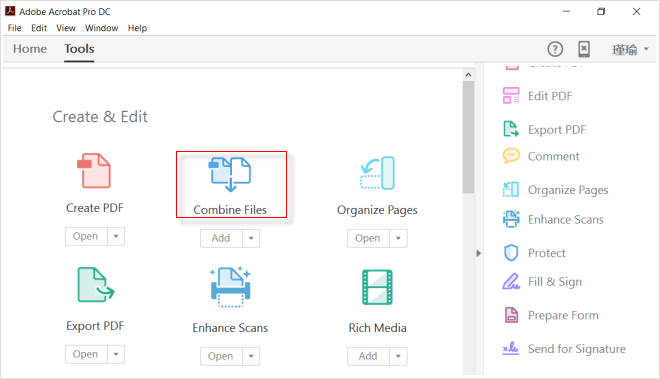The height and width of the screenshot is (379, 660).
Task: Click the scrollbar up arrow
Action: click(468, 75)
